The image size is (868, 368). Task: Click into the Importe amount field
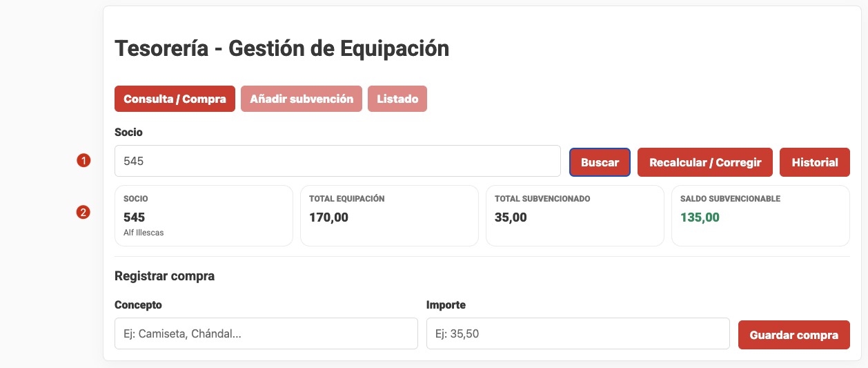[x=578, y=333]
